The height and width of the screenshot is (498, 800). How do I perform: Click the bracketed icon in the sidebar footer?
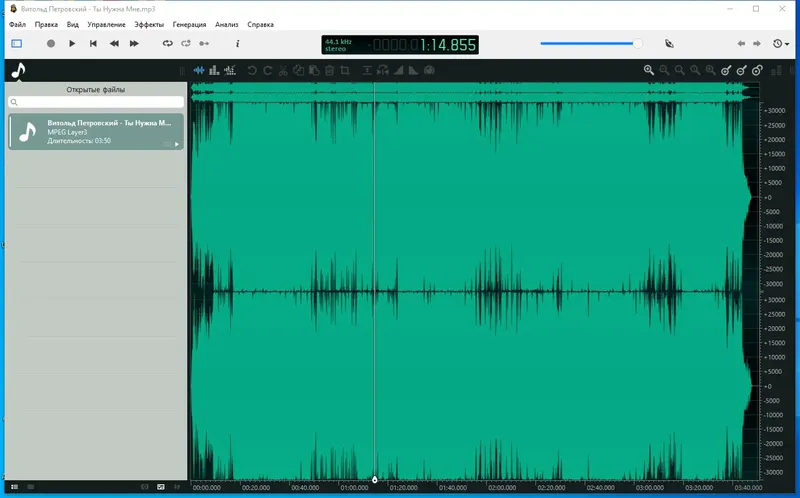tap(144, 487)
